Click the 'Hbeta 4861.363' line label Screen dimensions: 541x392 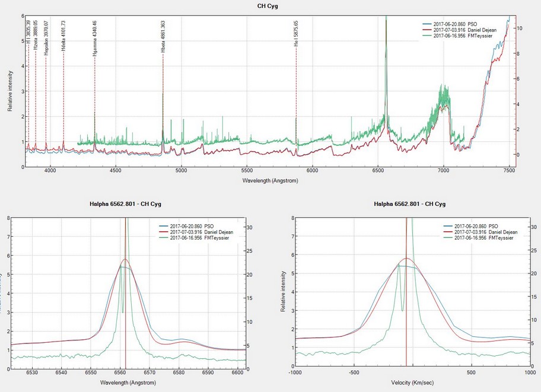click(163, 37)
